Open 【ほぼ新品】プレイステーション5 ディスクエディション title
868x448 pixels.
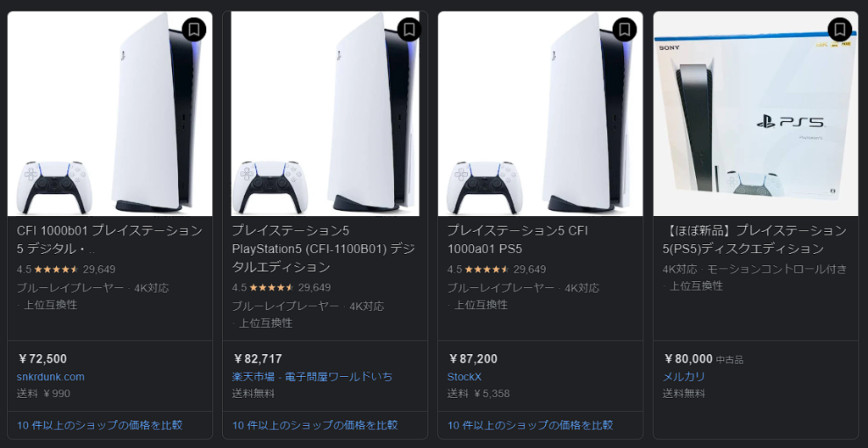click(x=754, y=240)
